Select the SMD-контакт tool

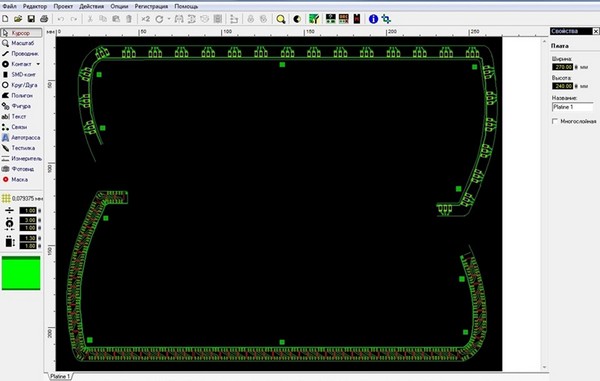tap(21, 75)
